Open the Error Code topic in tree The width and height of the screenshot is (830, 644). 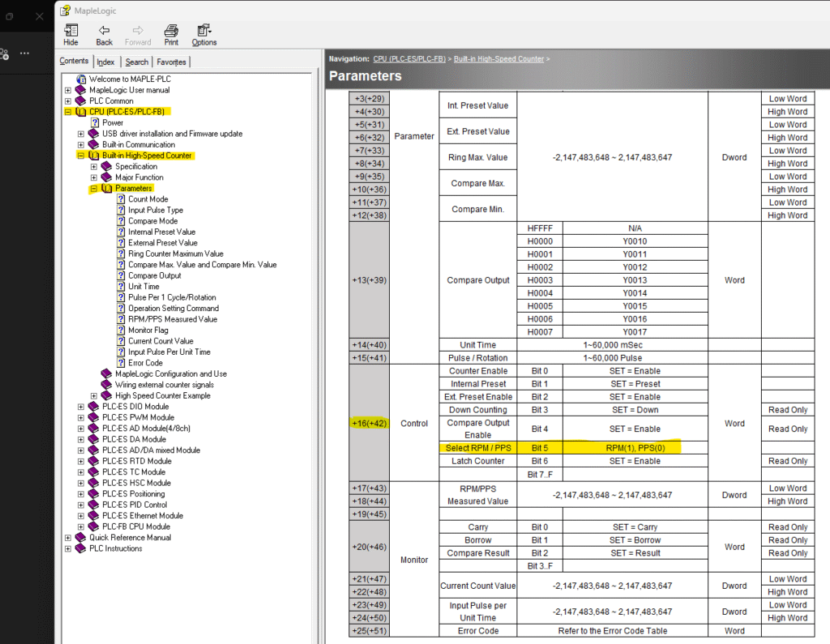pos(145,363)
